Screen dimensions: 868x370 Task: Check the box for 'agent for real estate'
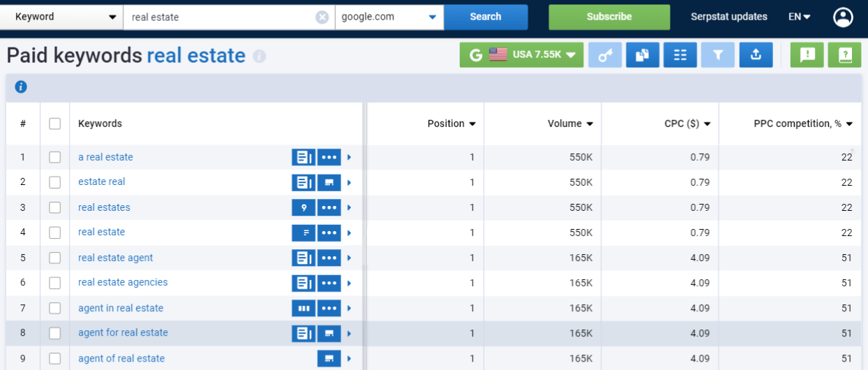[x=54, y=333]
